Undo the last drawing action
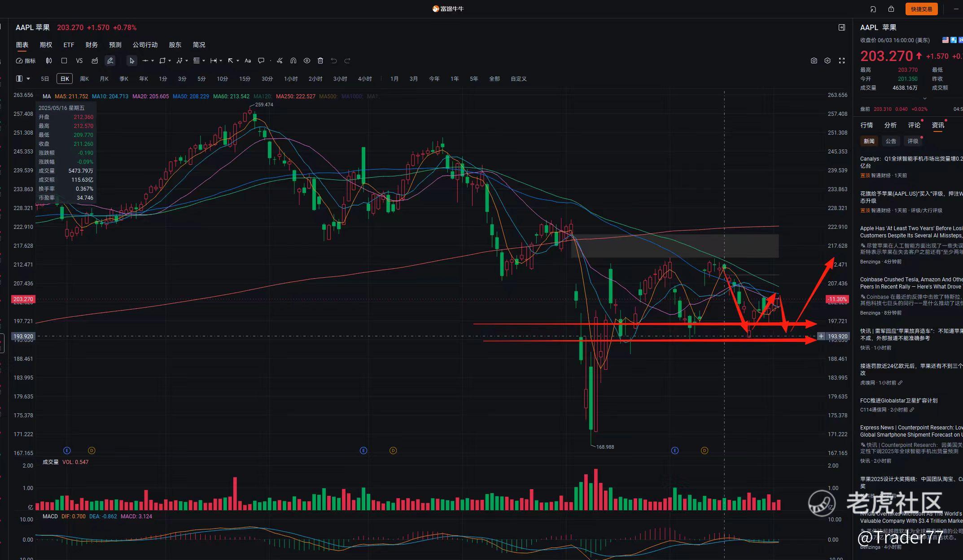 click(334, 61)
